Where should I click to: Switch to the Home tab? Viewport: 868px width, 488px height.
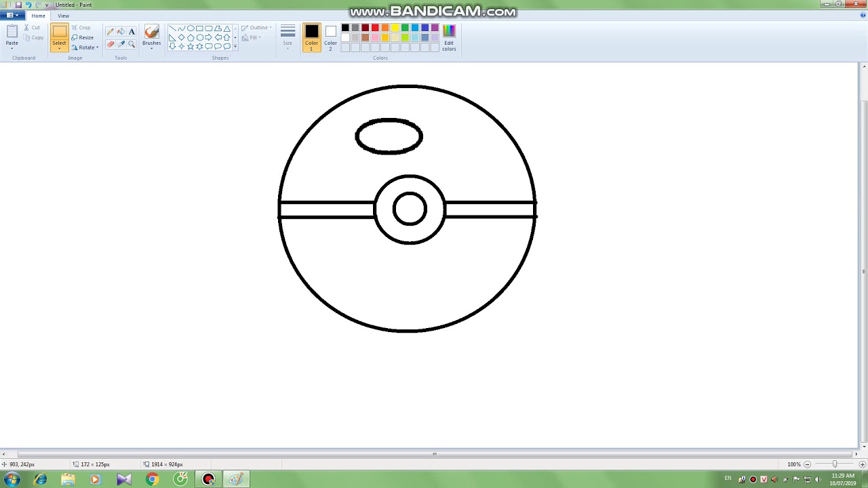[x=38, y=16]
